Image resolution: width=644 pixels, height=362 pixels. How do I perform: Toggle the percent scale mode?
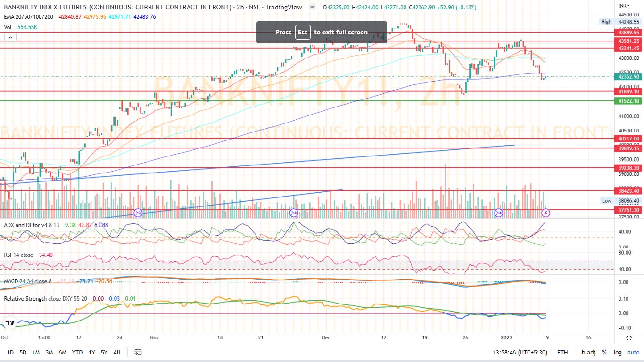(x=604, y=352)
